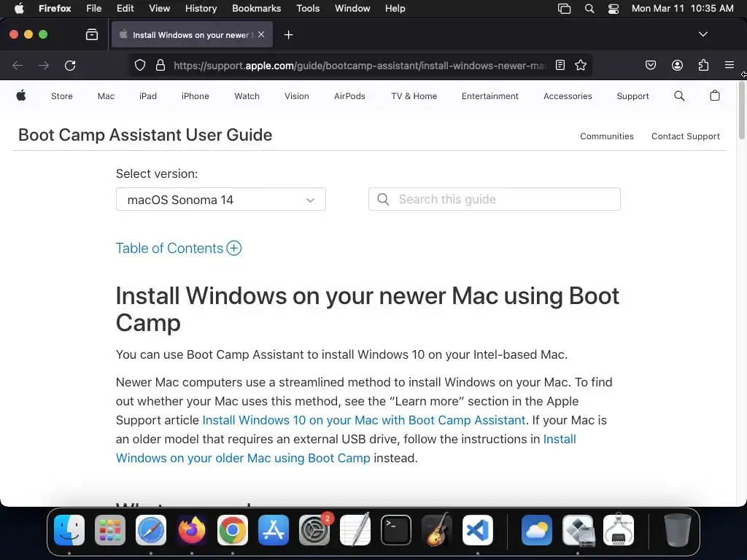Open the File menu

coord(94,8)
